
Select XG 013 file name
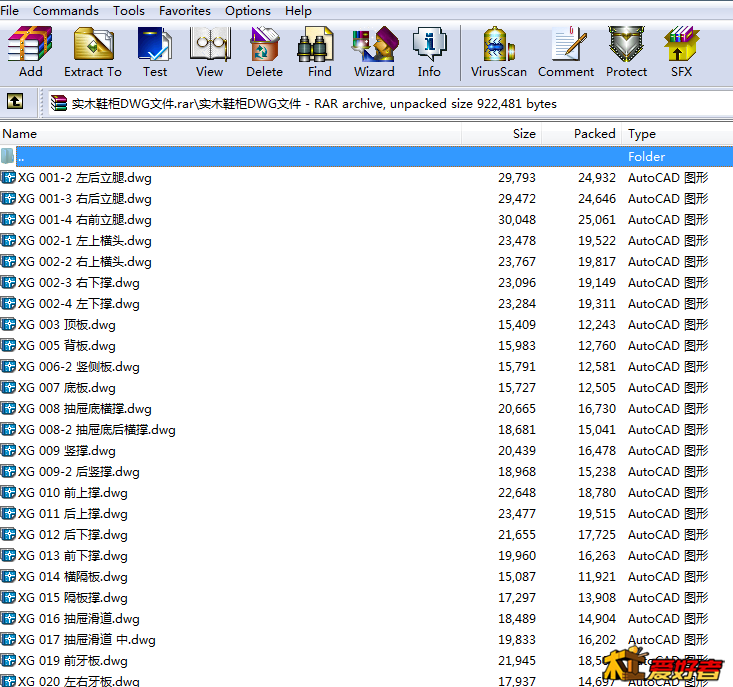click(72, 556)
